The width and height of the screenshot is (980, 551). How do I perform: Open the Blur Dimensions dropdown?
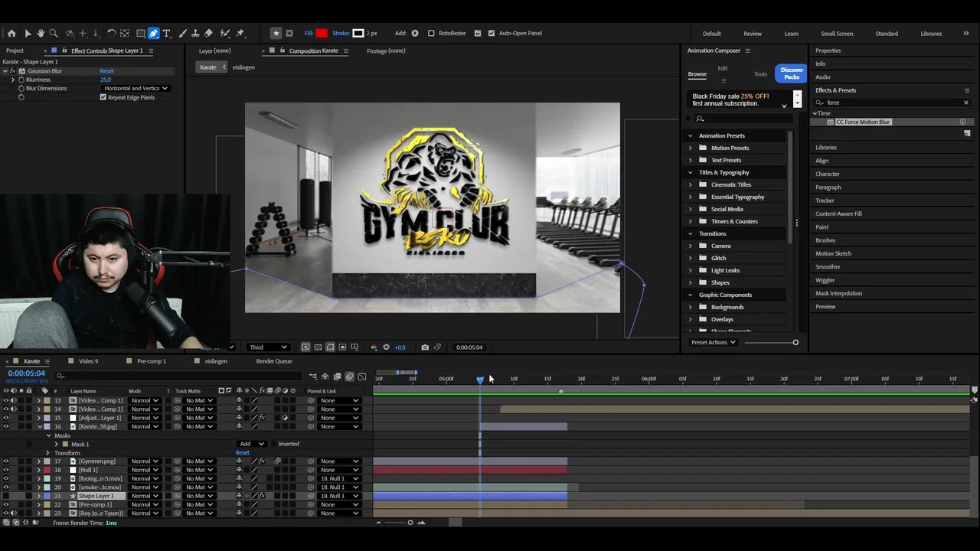coord(136,88)
